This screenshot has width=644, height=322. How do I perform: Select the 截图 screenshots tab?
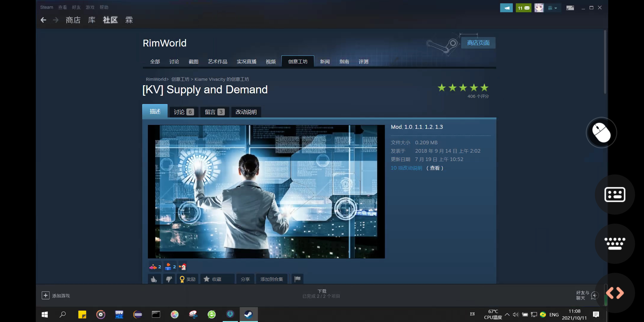pos(193,61)
